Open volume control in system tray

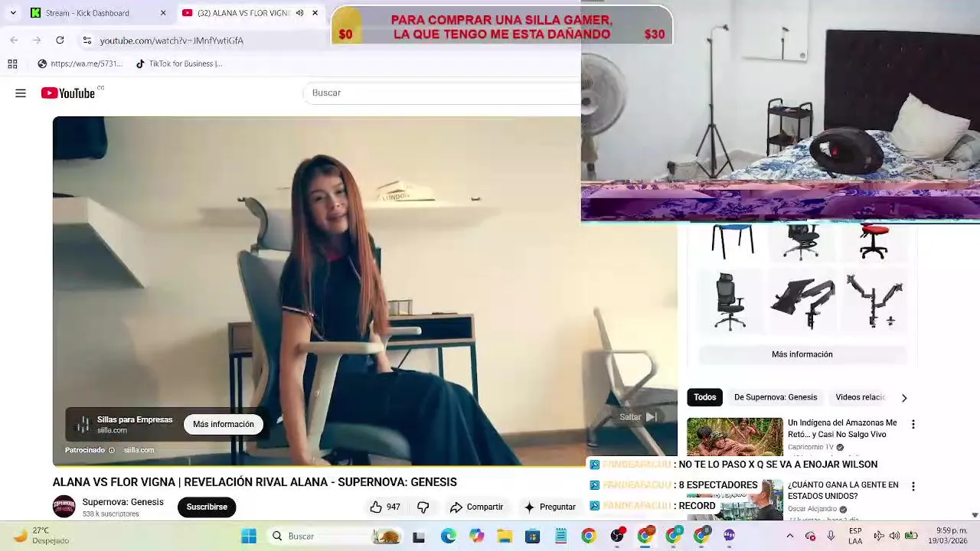[x=893, y=536]
